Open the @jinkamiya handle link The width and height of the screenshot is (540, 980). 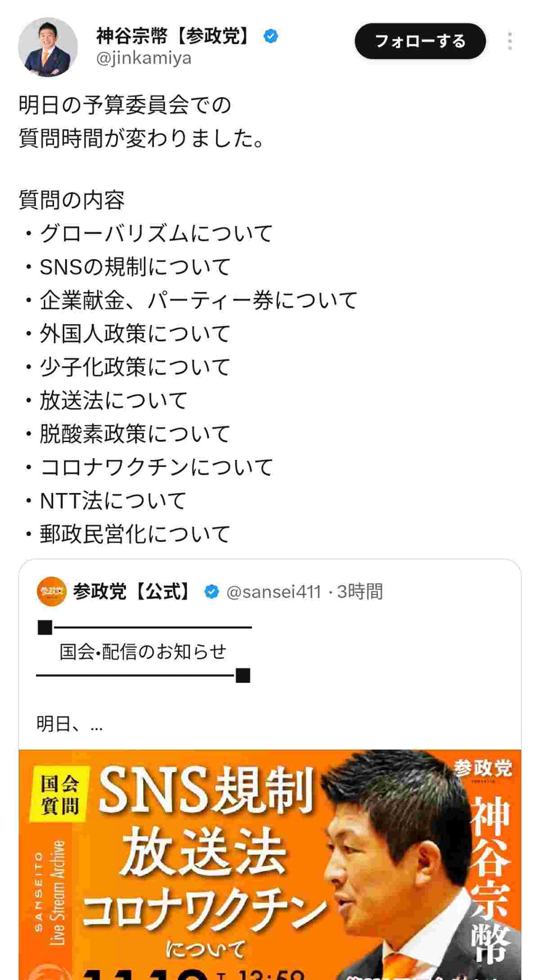pyautogui.click(x=144, y=58)
